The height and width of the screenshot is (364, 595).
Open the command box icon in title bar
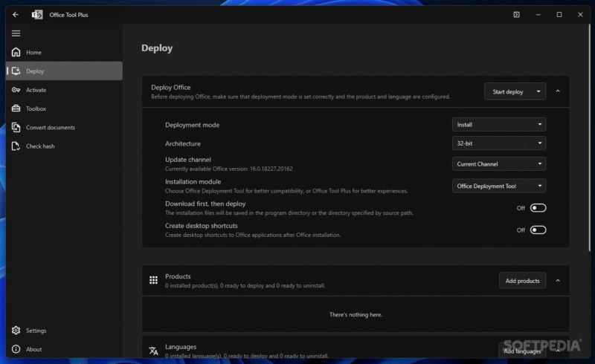click(x=516, y=15)
